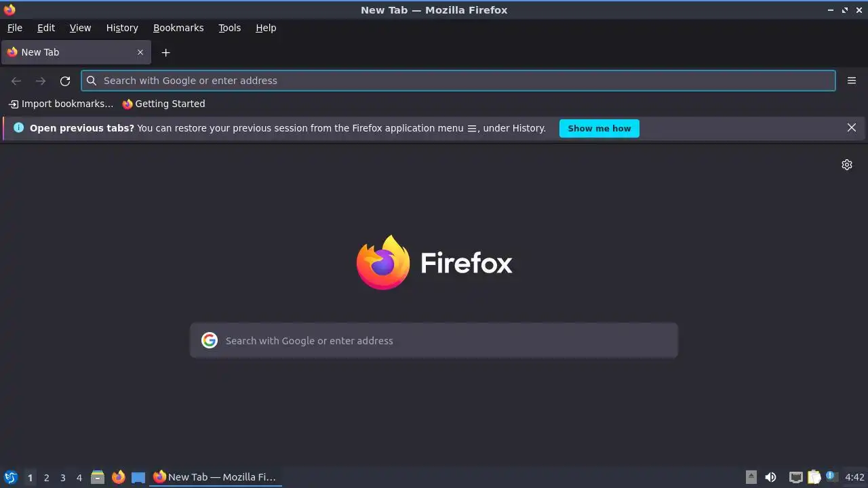The image size is (868, 488).
Task: Dismiss the Open previous tabs notification
Action: tap(852, 127)
